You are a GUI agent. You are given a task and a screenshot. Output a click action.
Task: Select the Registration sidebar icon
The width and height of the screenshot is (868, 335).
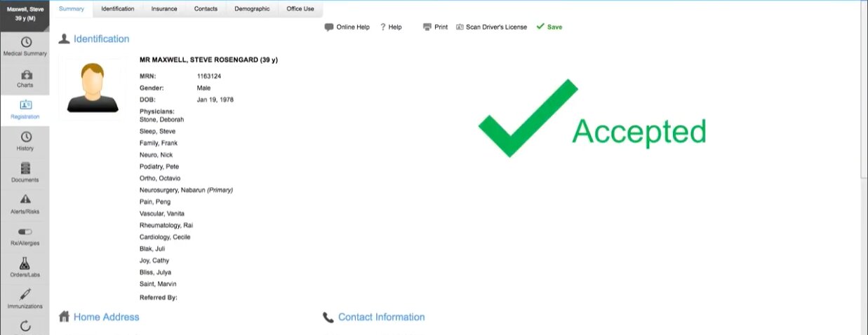(25, 107)
